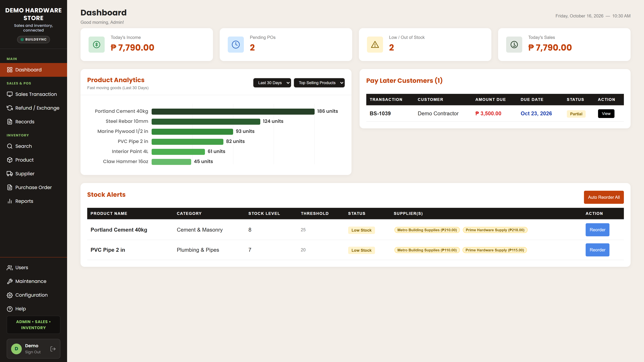The height and width of the screenshot is (362, 644).
Task: Navigate to Records
Action: 34,122
